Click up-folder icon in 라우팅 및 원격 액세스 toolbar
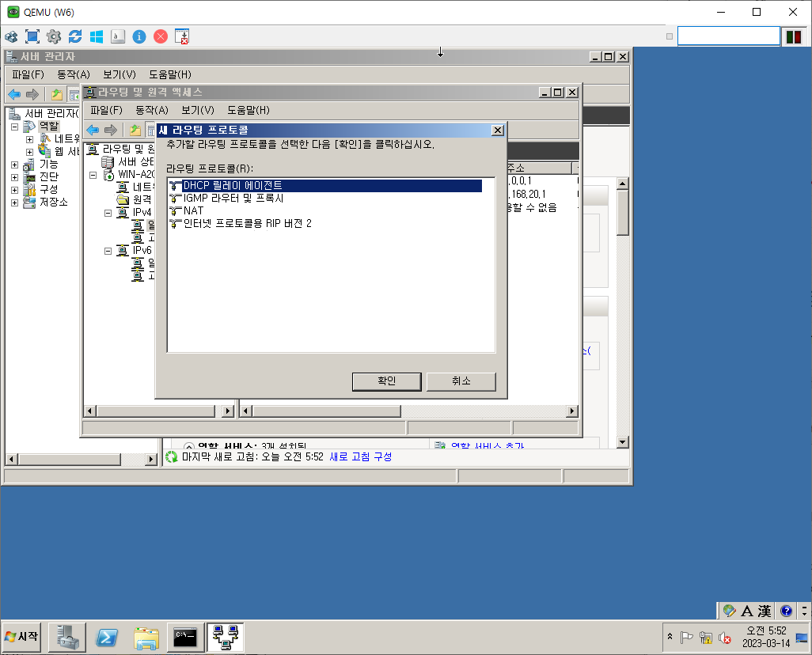 pyautogui.click(x=135, y=130)
